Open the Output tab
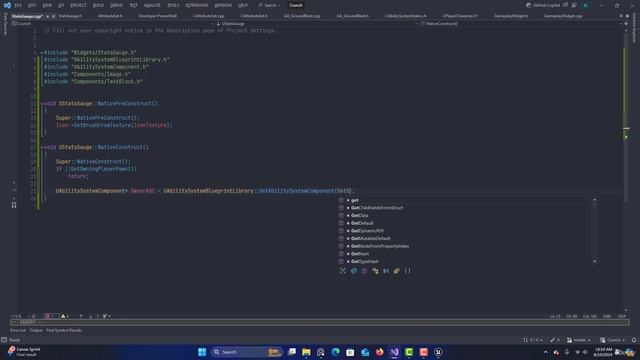640x360 pixels. click(36, 330)
